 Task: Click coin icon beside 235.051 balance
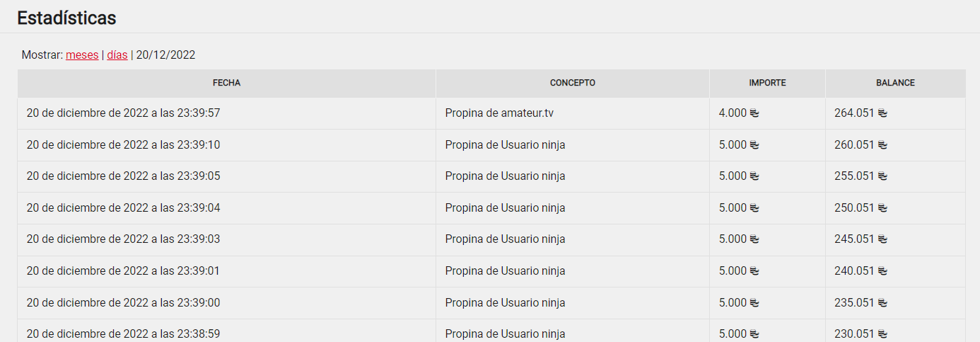(882, 303)
